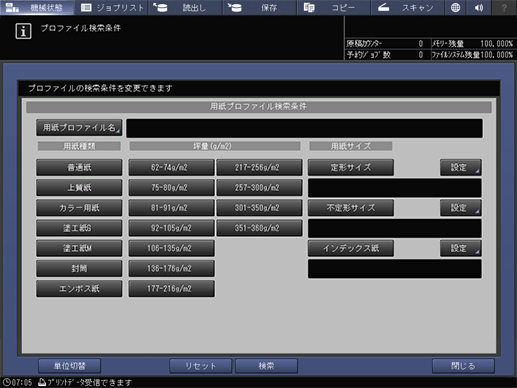This screenshot has height=388, width=517.
Task: Toggle the カラー用紙 paper type
Action: click(79, 208)
